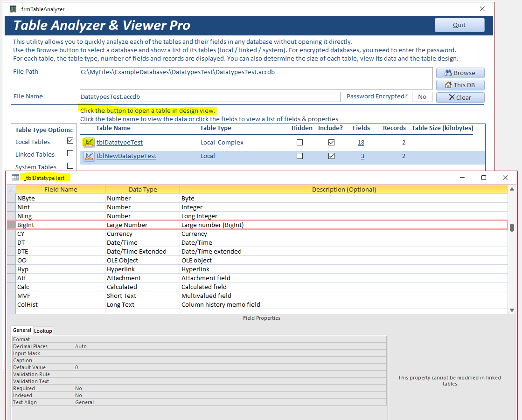Click the OLE Object data type cell
522x420 pixels.
pos(142,261)
